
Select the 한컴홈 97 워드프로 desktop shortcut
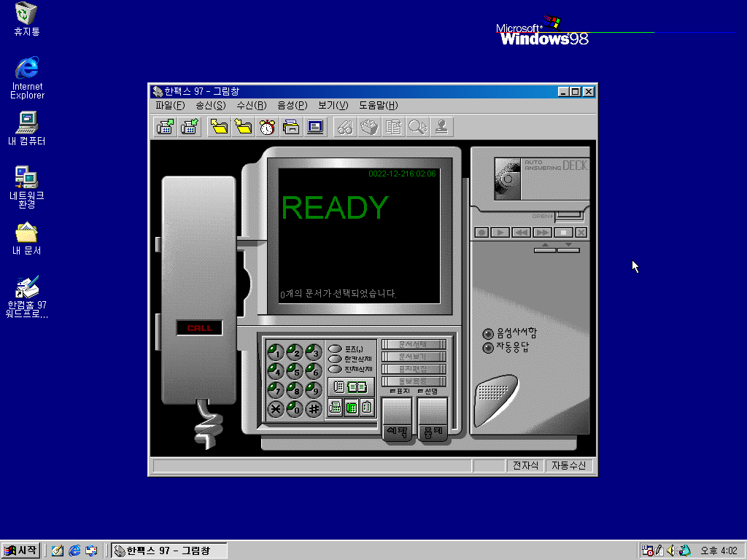[x=27, y=297]
